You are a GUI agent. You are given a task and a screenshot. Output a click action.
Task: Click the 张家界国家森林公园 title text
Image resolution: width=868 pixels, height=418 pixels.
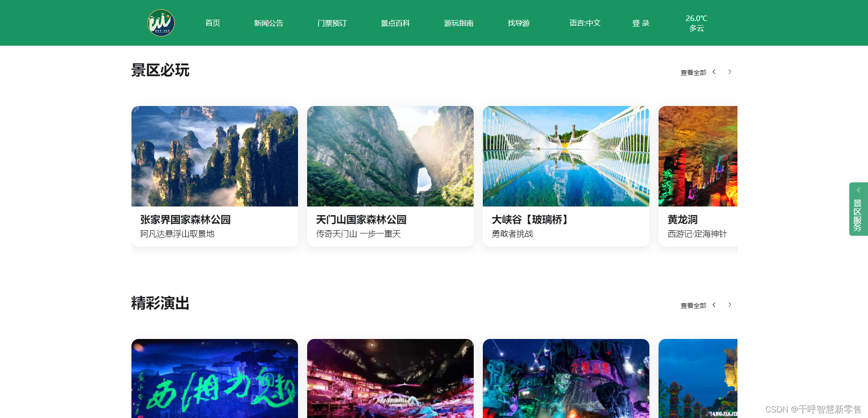pos(185,220)
